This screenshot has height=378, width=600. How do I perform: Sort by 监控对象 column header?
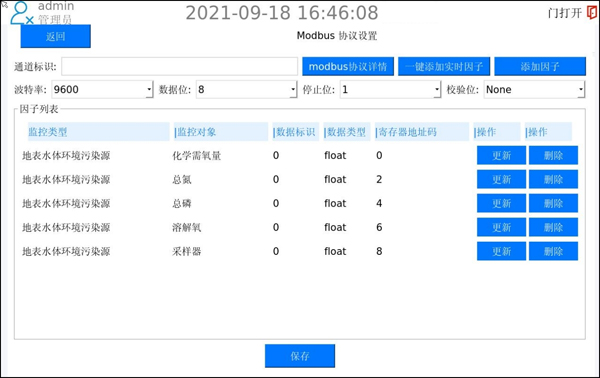pyautogui.click(x=221, y=132)
